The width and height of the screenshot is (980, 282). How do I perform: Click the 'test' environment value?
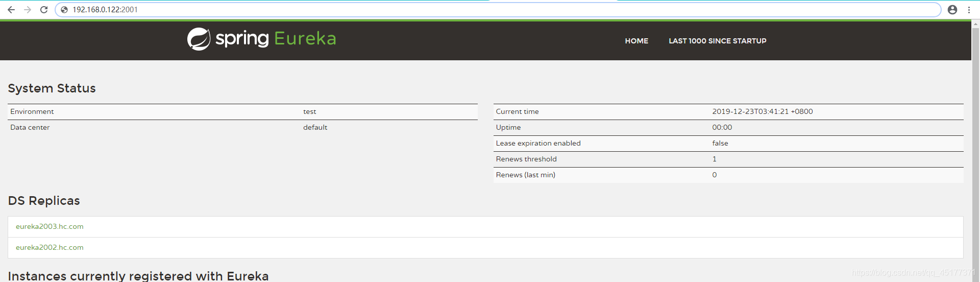(310, 111)
